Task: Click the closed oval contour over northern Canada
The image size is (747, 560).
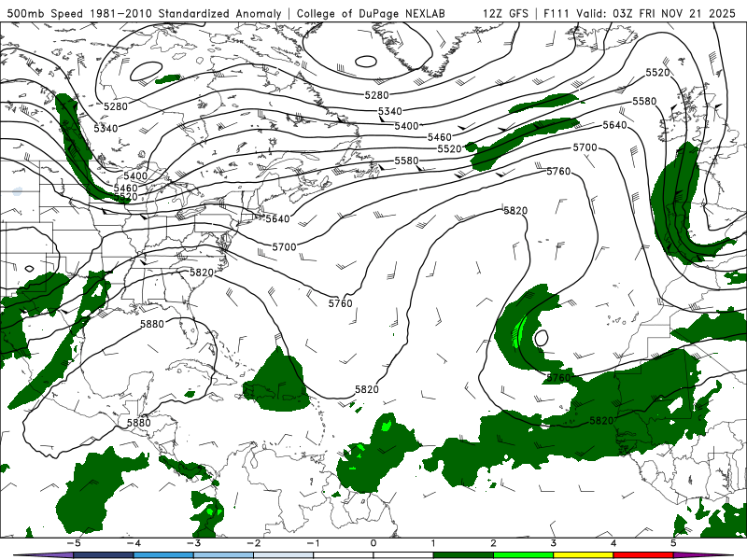Action: pyautogui.click(x=146, y=71)
